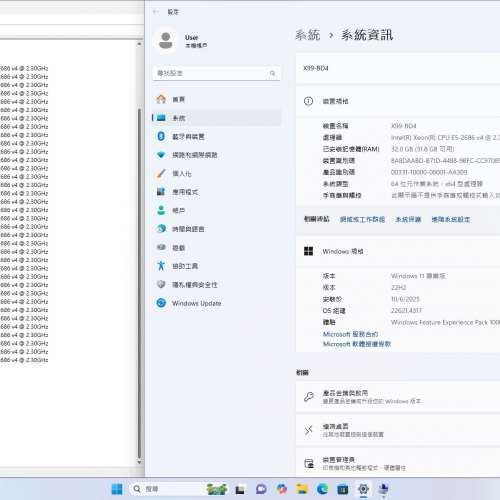Image resolution: width=500 pixels, height=500 pixels.
Task: Open 遠端桌面 (Remote desktop) settings row
Action: (398, 430)
